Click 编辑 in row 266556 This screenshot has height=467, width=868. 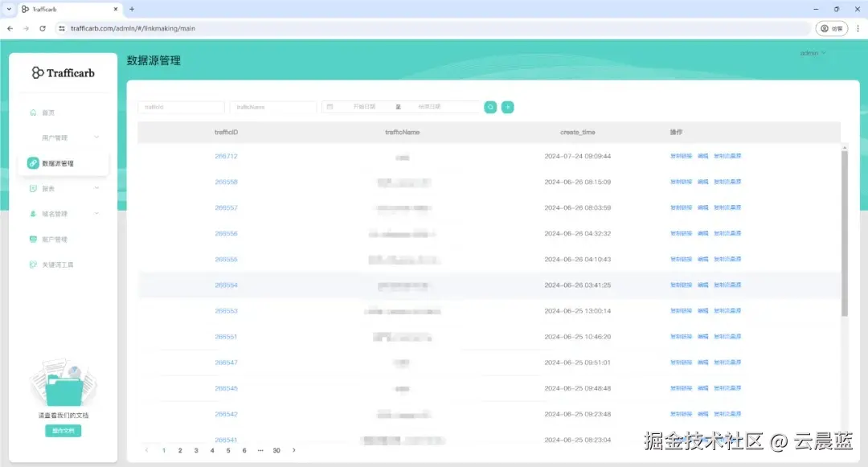(x=703, y=233)
